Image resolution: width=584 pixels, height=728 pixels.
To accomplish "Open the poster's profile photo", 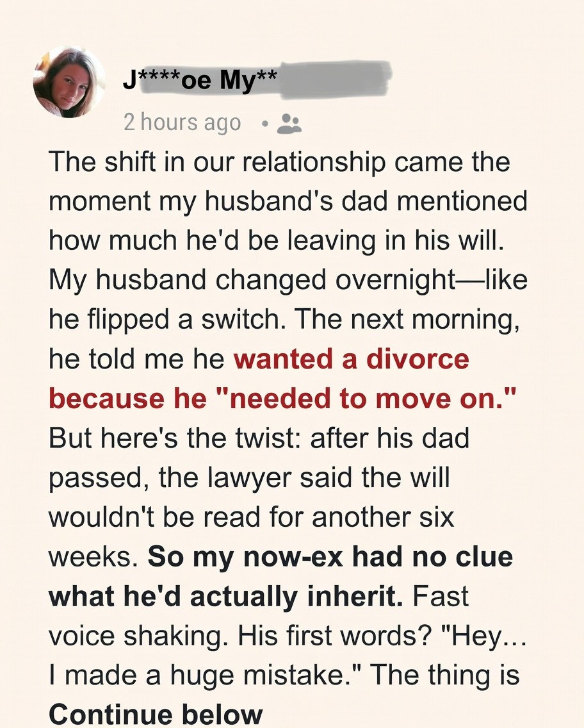I will [69, 82].
